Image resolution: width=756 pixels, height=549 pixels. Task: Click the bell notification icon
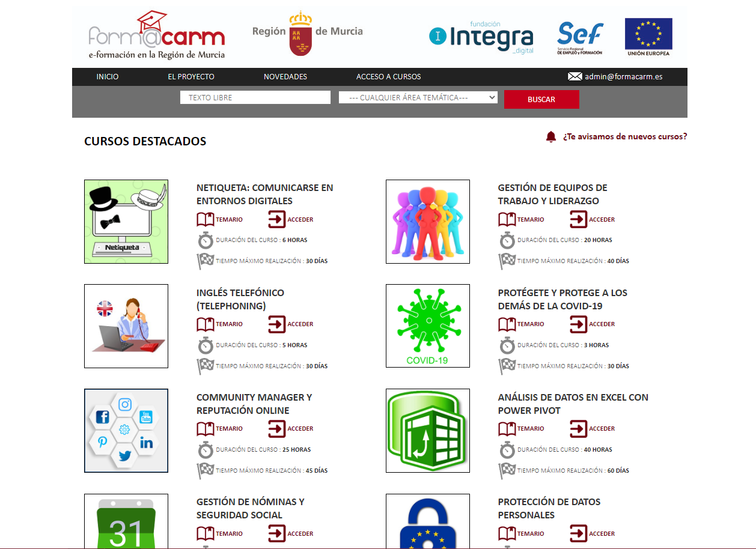[x=551, y=137]
